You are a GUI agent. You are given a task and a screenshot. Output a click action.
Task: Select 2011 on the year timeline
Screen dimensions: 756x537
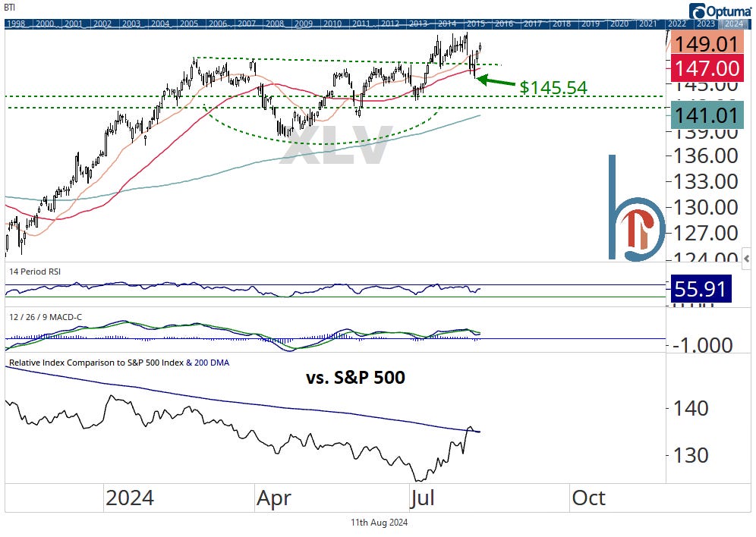tap(361, 24)
